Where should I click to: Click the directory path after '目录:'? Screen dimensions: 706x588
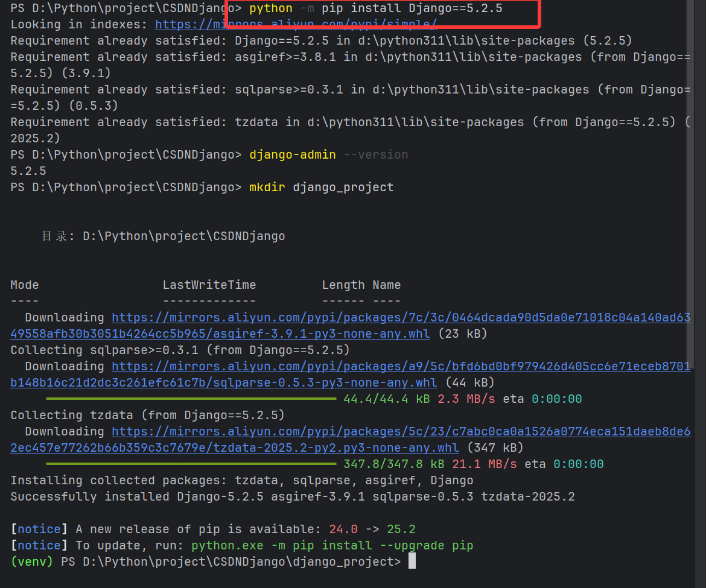(183, 236)
